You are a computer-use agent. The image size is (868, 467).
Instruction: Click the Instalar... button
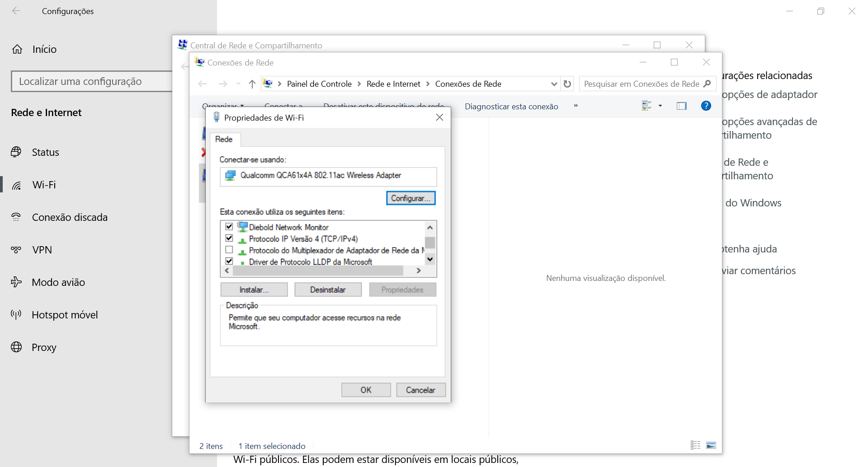[x=254, y=290]
